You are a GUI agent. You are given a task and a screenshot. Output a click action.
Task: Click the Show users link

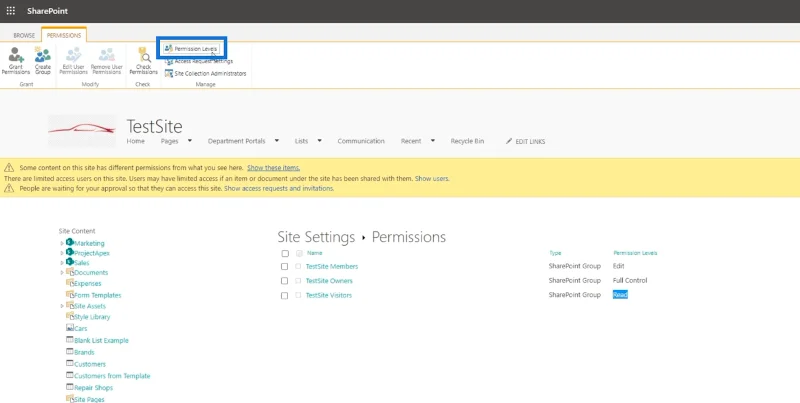pyautogui.click(x=432, y=179)
